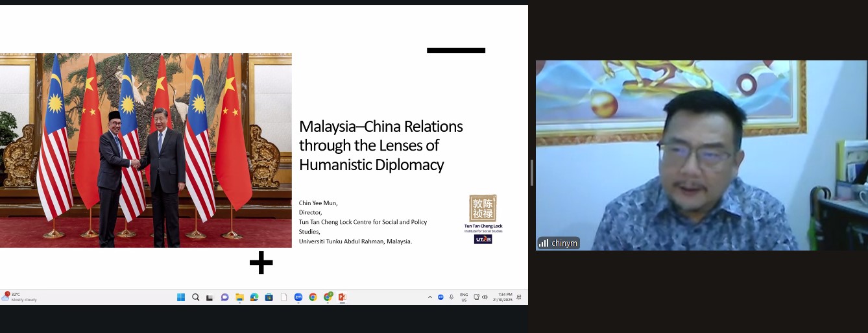Image resolution: width=868 pixels, height=333 pixels.
Task: Open Chrome with the profile badge
Action: 328,297
